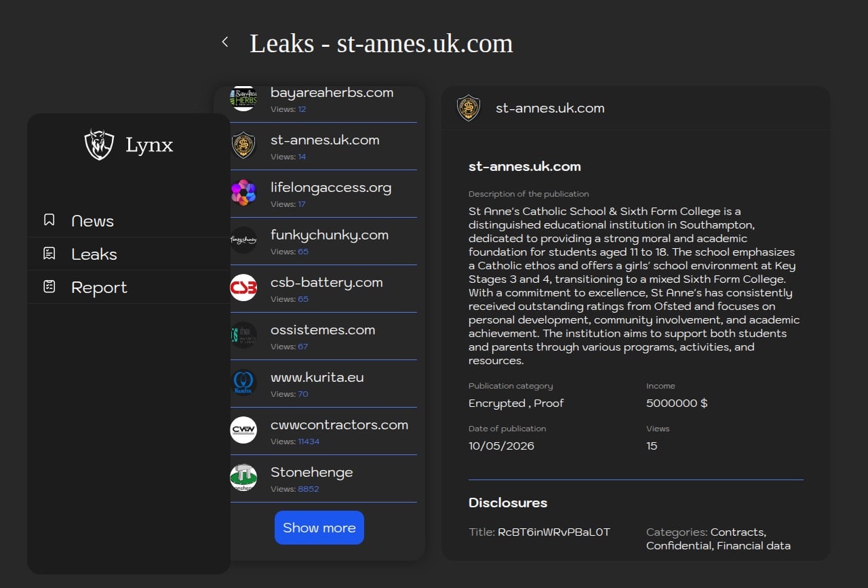This screenshot has height=588, width=868.
Task: Click the publication date '10/05/2026'
Action: 501,446
